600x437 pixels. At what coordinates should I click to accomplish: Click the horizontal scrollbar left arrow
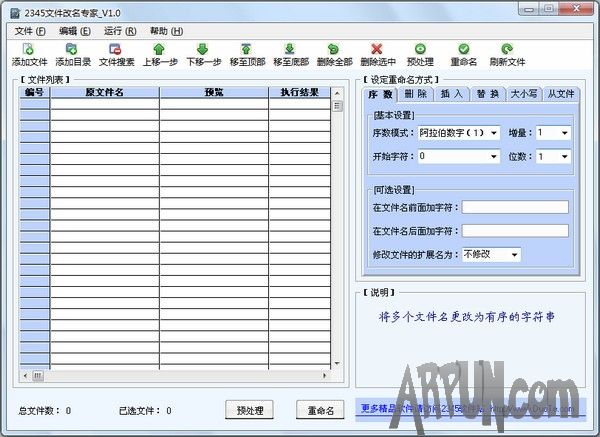coord(25,375)
